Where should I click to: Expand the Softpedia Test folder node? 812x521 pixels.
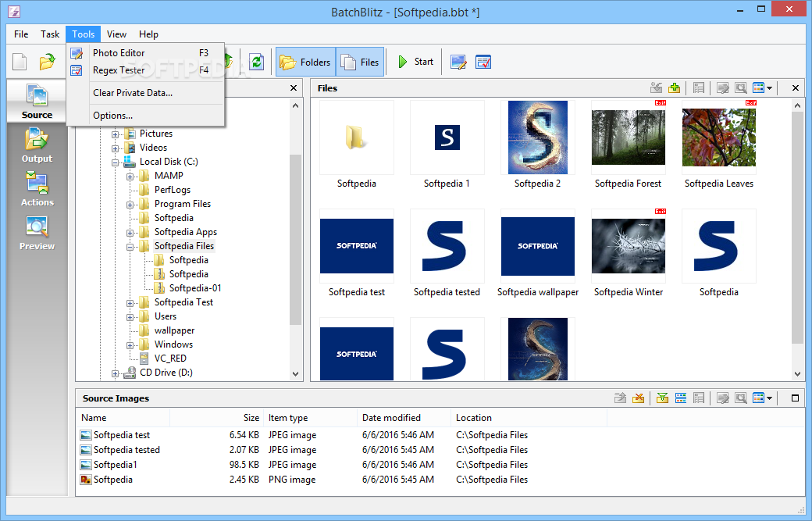click(x=130, y=303)
